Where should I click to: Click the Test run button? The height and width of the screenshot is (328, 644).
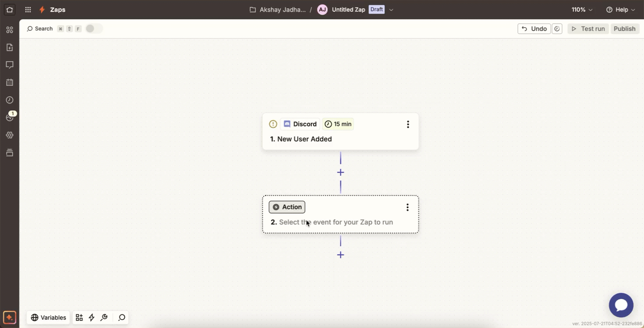click(x=588, y=29)
